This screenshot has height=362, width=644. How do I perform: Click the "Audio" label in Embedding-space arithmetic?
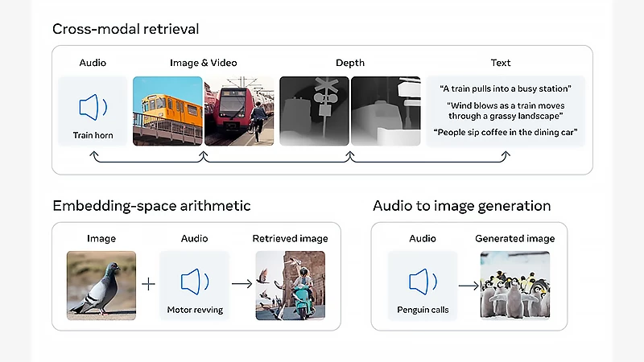point(195,238)
